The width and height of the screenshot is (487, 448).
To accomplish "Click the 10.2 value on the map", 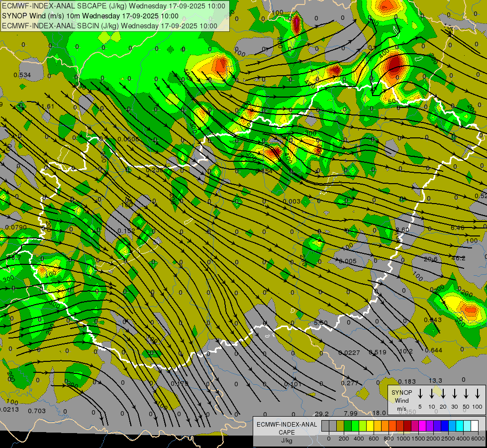I will [x=405, y=351].
